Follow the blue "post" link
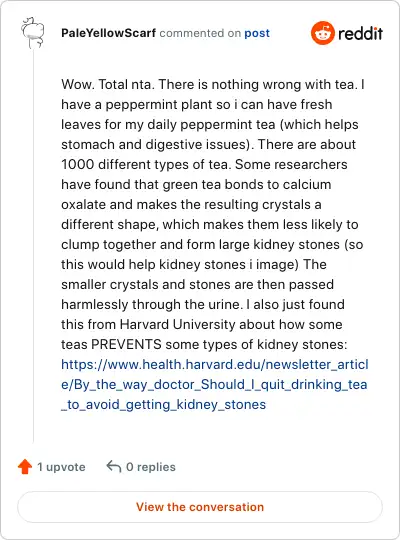The image size is (400, 540). pyautogui.click(x=257, y=33)
